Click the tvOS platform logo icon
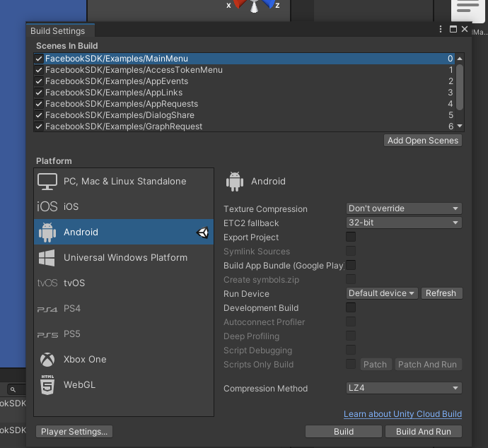This screenshot has height=448, width=488. (47, 283)
